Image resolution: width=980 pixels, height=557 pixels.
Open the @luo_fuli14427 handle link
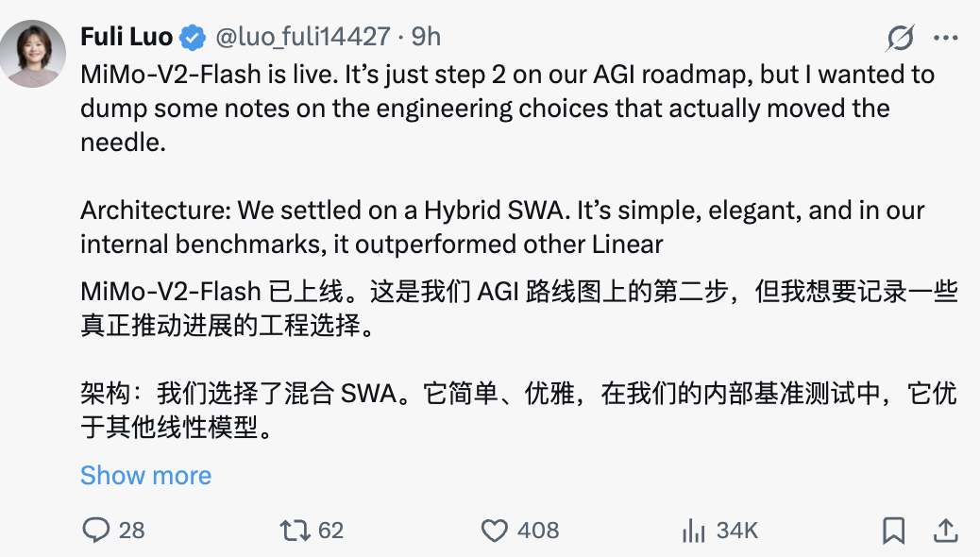(x=303, y=37)
